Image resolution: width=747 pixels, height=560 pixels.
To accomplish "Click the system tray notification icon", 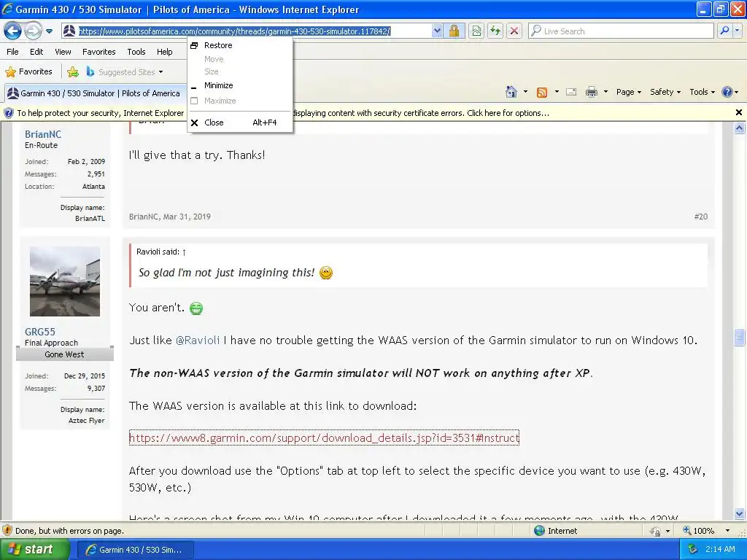I will pyautogui.click(x=693, y=550).
